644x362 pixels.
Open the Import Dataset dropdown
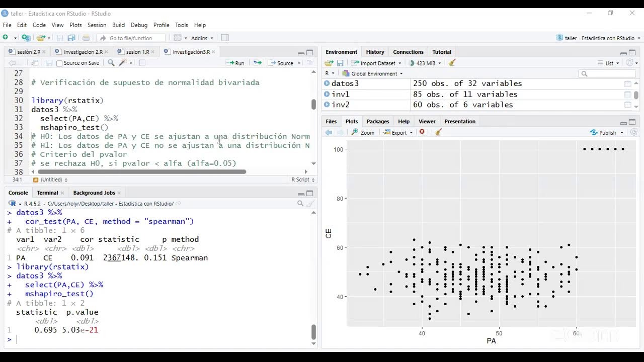(x=377, y=63)
